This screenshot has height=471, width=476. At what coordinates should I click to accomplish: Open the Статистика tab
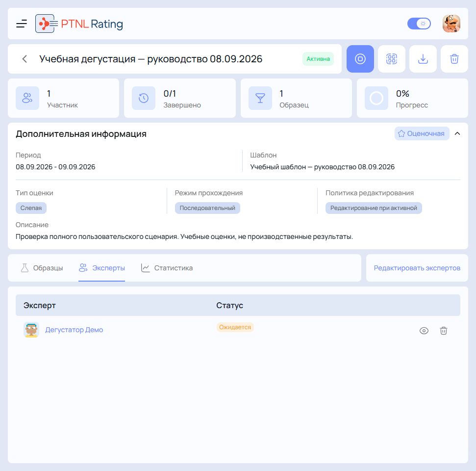[167, 268]
